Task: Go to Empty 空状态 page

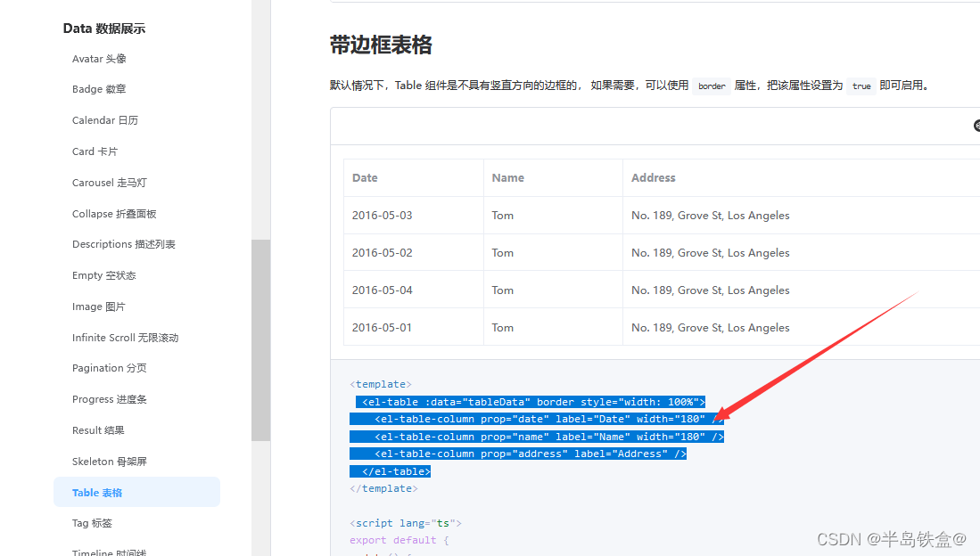Action: click(x=103, y=275)
